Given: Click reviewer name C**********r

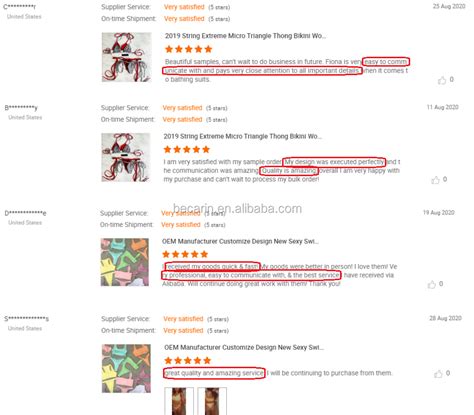Looking at the screenshot, I should [19, 7].
